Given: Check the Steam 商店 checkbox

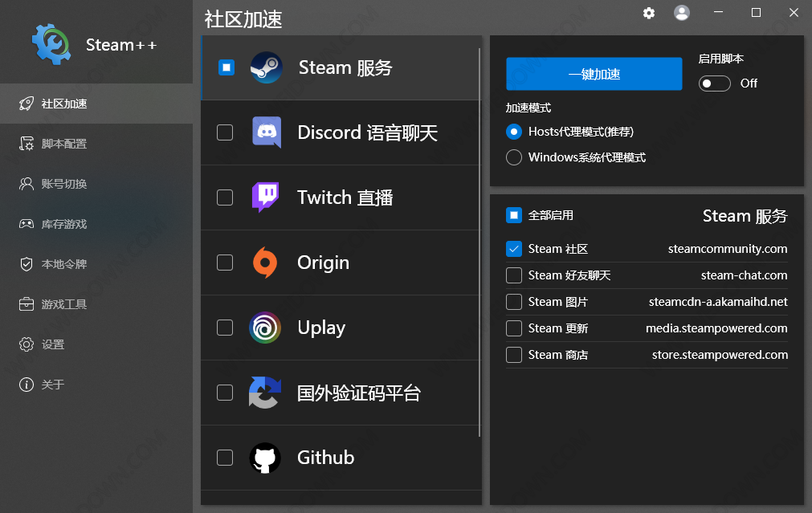Looking at the screenshot, I should pos(514,355).
